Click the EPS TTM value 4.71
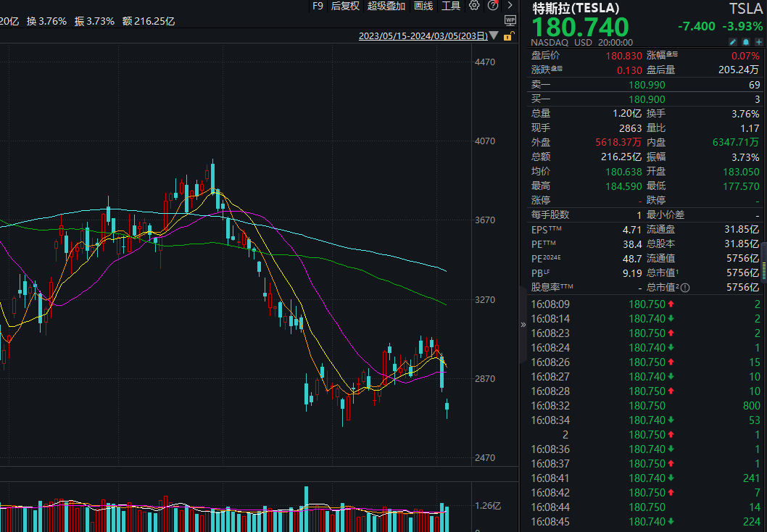 click(632, 230)
